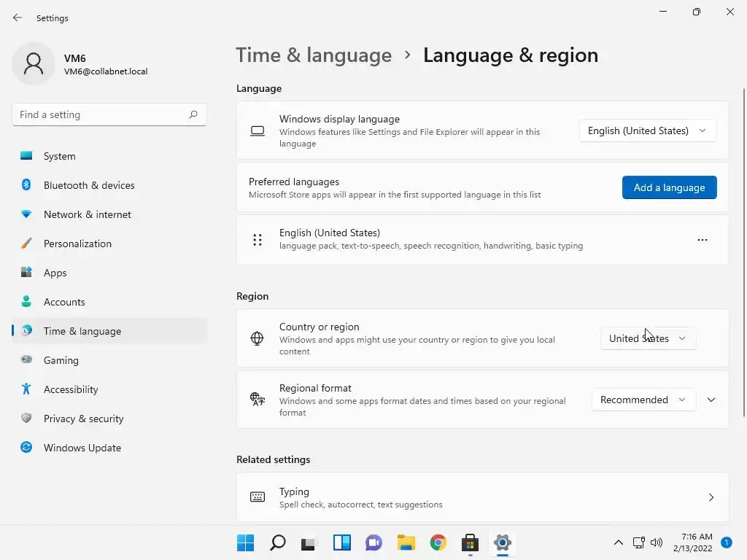
Task: Open Task View from taskbar
Action: (x=308, y=542)
